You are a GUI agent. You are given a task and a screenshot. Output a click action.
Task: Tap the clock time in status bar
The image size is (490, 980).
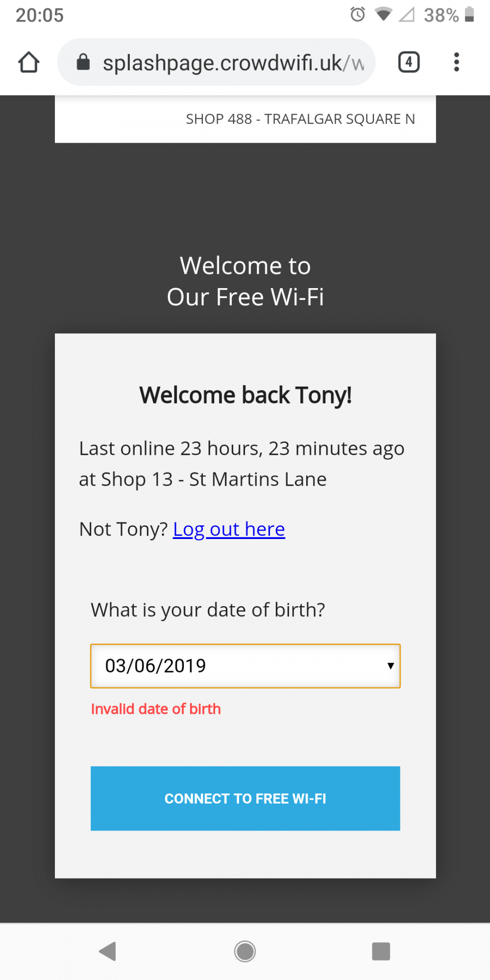(x=40, y=15)
